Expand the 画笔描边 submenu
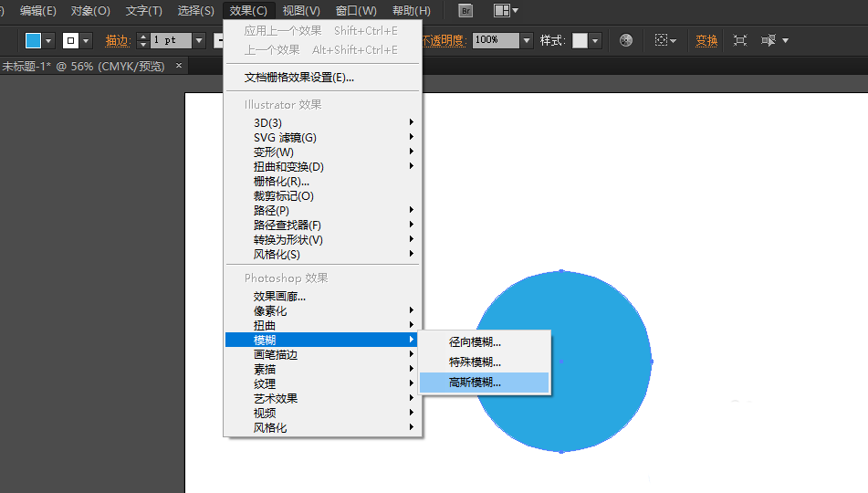Screen dimensions: 868x493 pos(322,354)
